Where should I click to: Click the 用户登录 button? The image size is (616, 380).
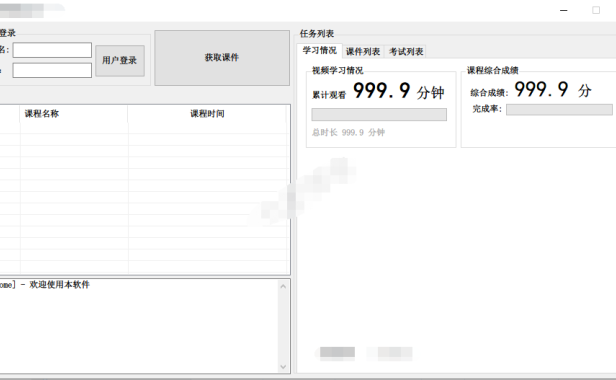click(120, 61)
